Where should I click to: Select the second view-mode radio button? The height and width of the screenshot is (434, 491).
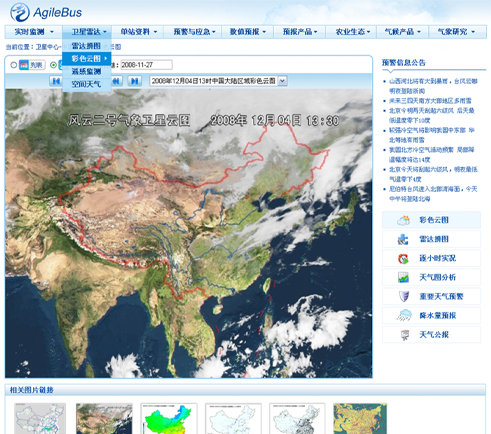pyautogui.click(x=53, y=65)
